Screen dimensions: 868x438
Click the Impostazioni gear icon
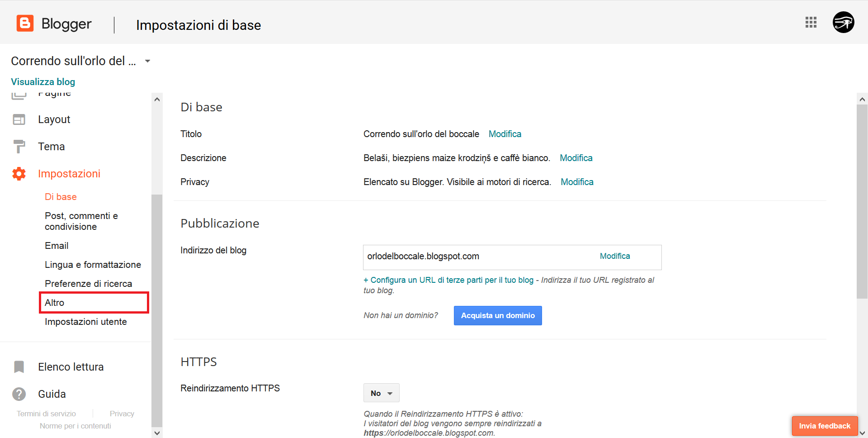(x=19, y=174)
